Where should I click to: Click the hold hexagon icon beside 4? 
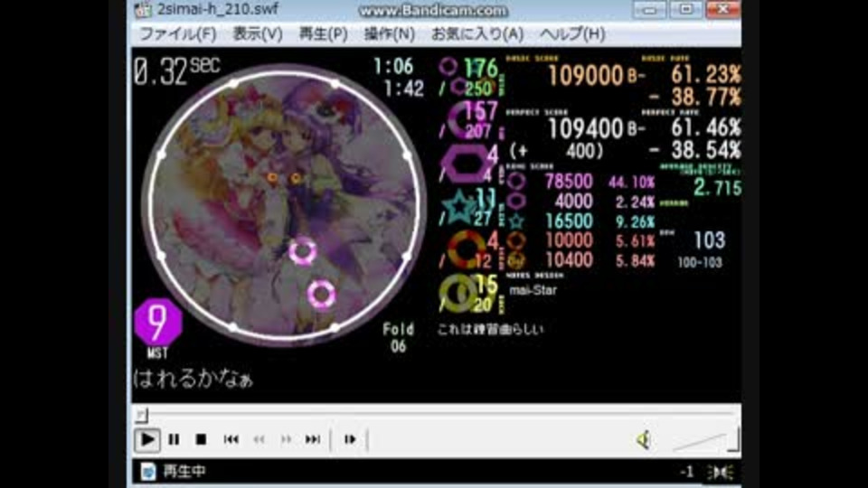[x=468, y=164]
